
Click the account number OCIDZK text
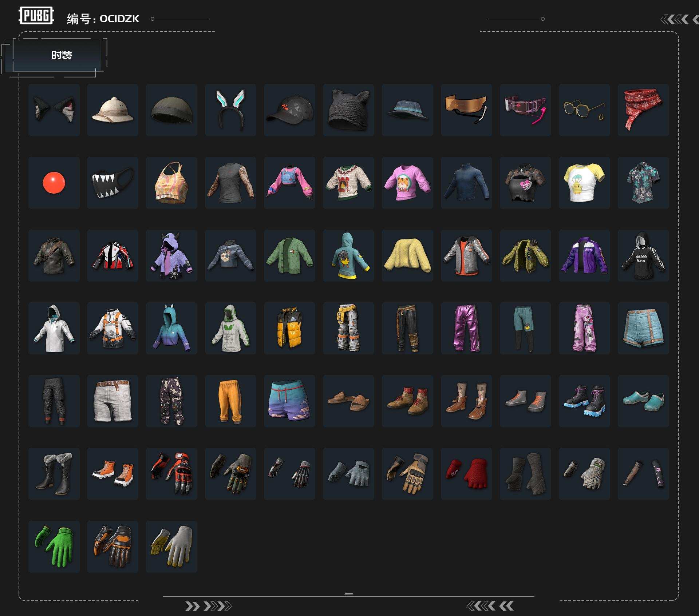pos(119,19)
